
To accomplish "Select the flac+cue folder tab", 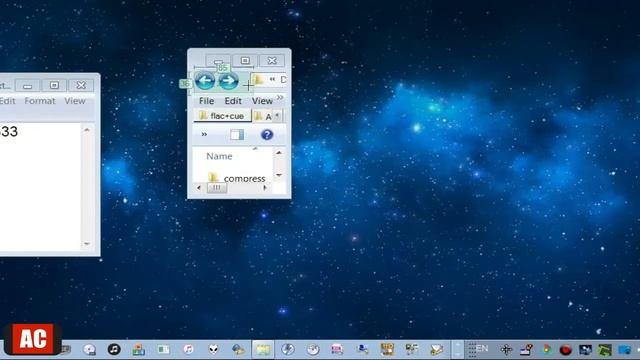I will tap(222, 116).
